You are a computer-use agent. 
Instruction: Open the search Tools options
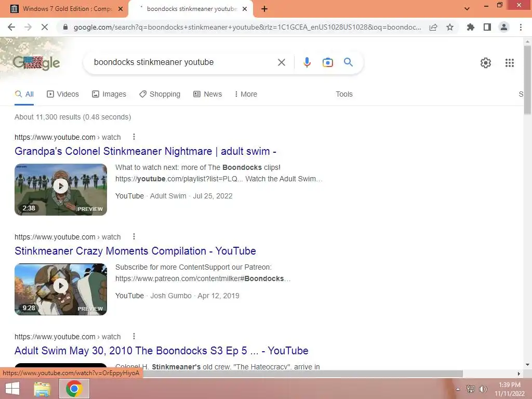(x=344, y=95)
